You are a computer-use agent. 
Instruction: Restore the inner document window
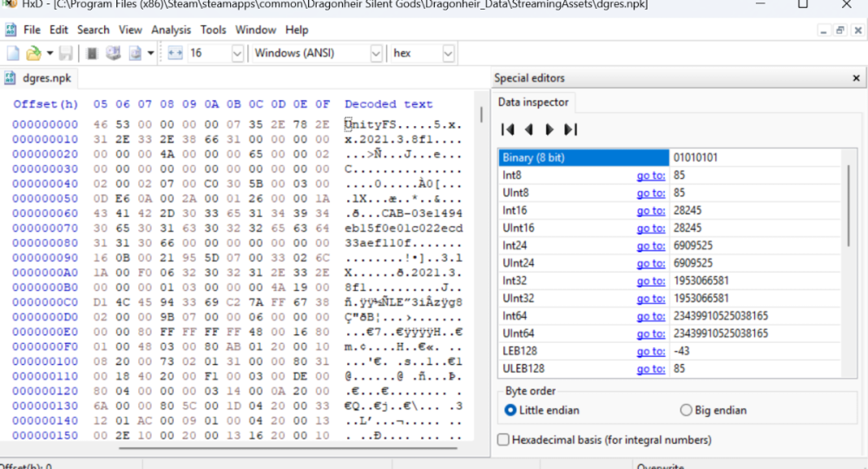pos(839,30)
